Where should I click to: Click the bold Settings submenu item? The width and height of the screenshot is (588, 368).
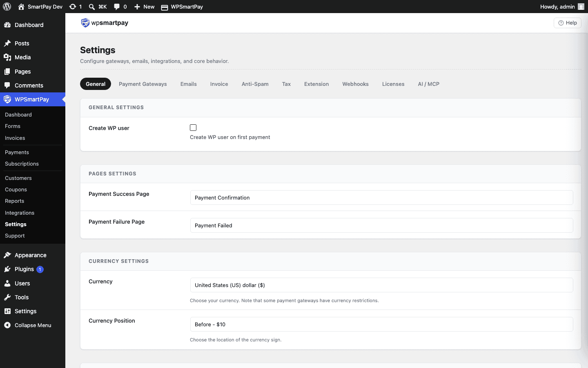coord(16,224)
